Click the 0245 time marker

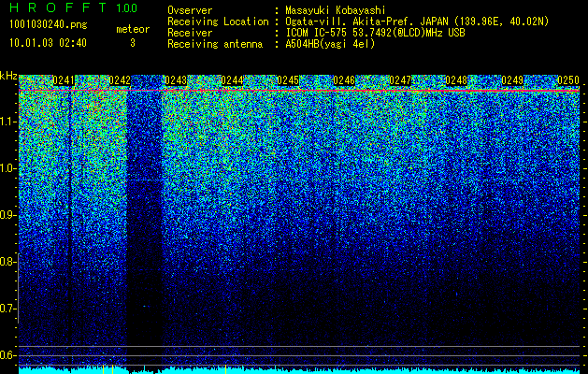tap(288, 80)
